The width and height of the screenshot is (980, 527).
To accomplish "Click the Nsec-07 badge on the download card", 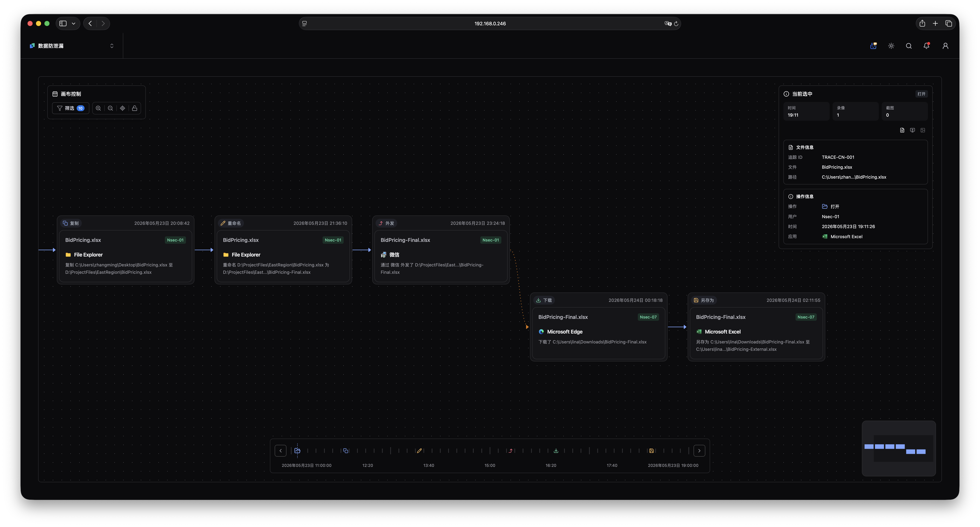I will point(648,317).
